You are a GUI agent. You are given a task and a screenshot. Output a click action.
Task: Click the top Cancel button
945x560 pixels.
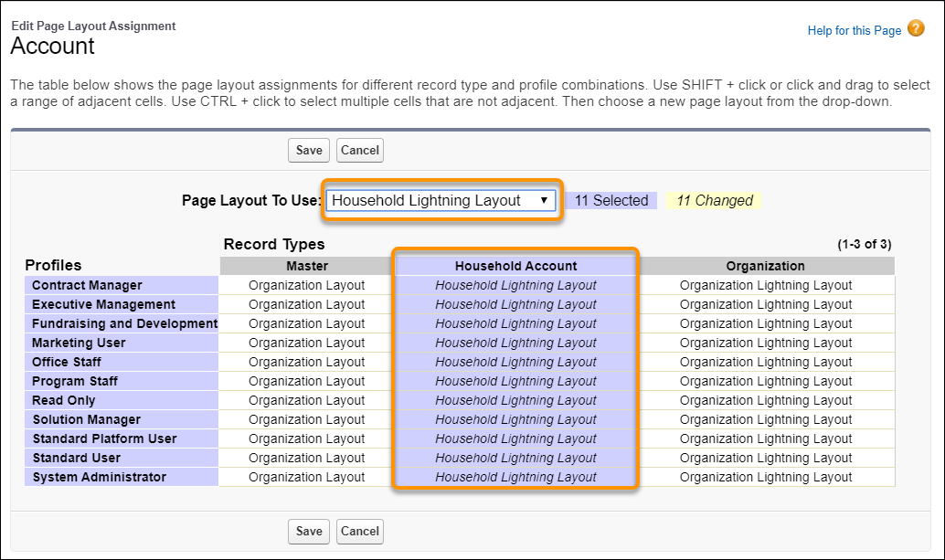(359, 150)
